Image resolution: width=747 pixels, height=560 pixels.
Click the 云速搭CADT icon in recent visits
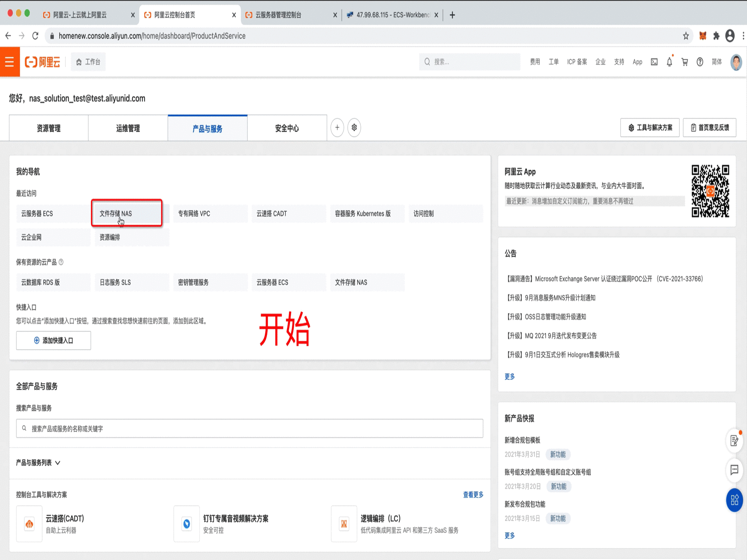(271, 213)
